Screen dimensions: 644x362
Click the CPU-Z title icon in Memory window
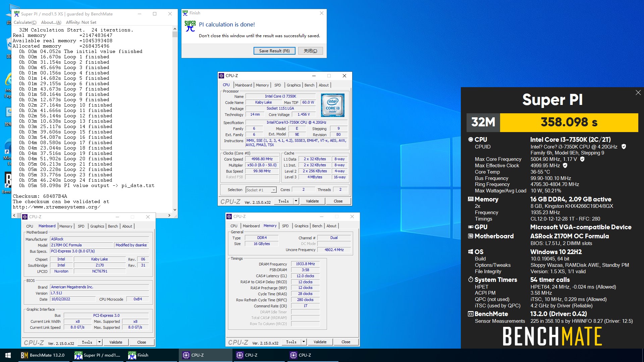pyautogui.click(x=229, y=217)
